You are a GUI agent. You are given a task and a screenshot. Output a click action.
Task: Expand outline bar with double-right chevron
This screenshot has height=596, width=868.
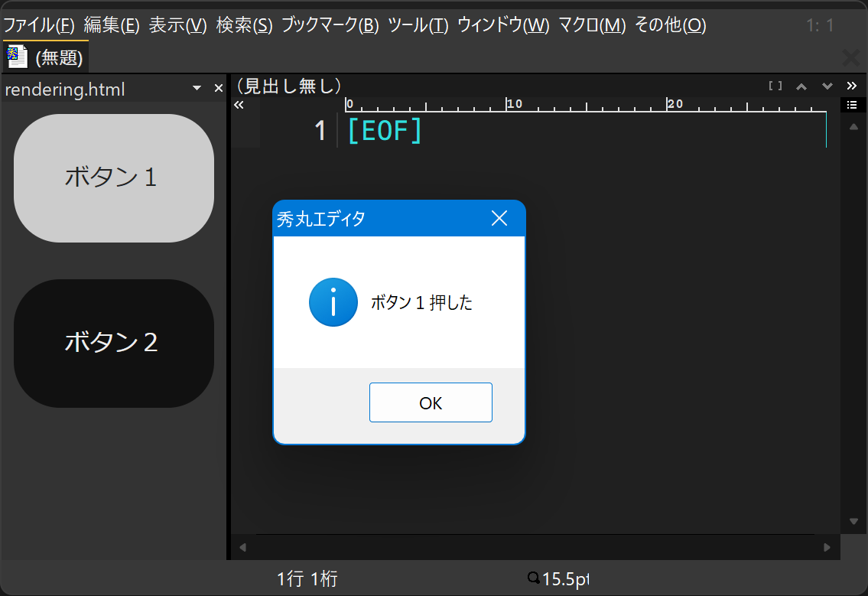click(851, 86)
